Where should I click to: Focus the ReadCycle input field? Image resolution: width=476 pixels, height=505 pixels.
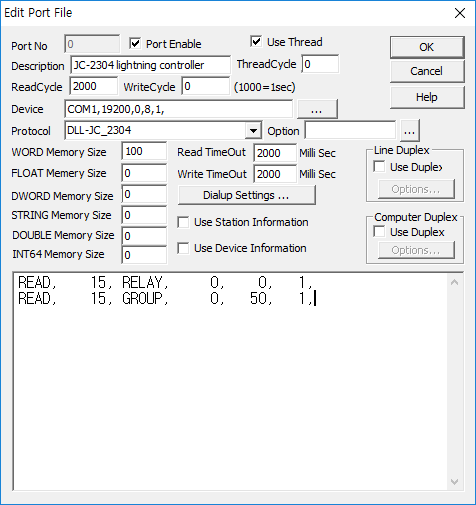93,86
